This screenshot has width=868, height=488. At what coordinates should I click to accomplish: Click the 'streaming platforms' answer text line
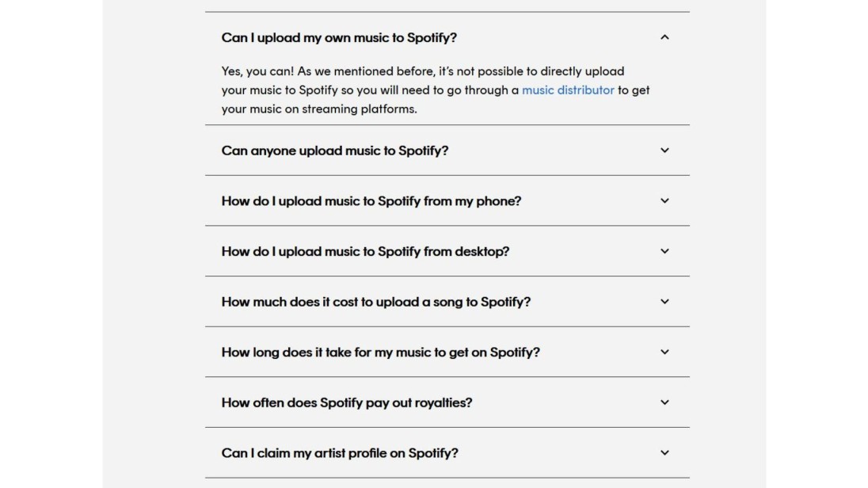click(319, 109)
